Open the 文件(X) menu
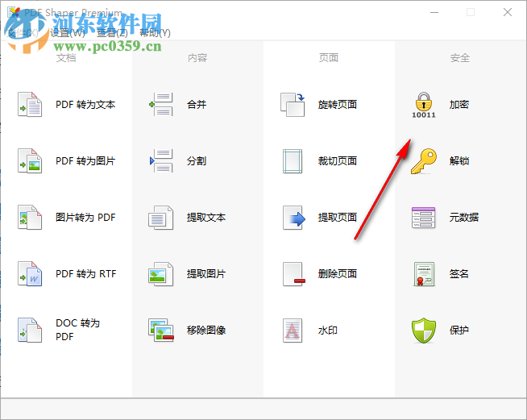 click(23, 32)
